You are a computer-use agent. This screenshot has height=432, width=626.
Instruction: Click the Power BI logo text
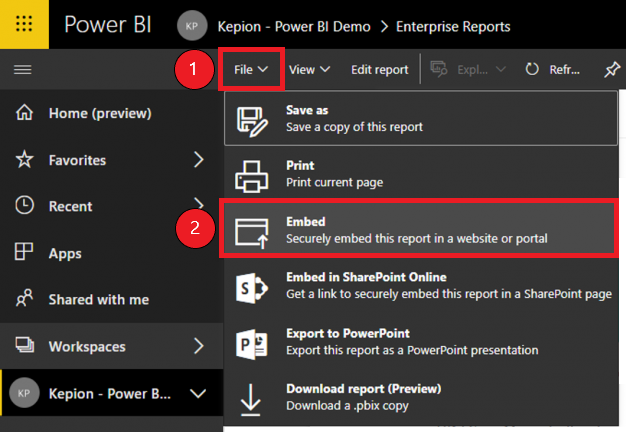pyautogui.click(x=108, y=25)
